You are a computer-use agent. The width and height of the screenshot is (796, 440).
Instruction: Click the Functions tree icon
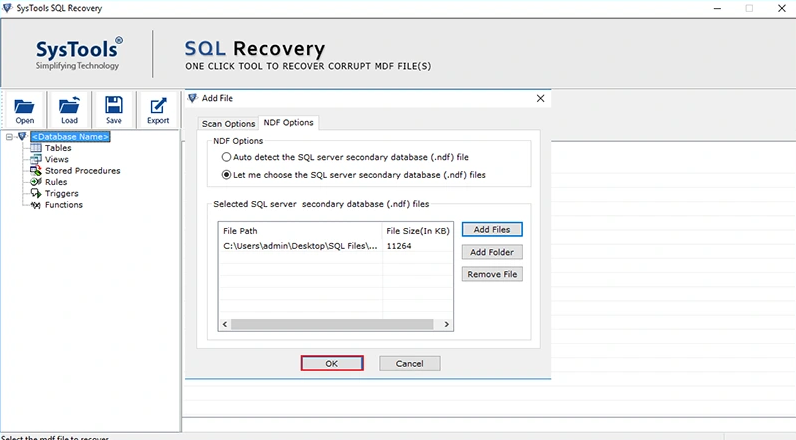click(36, 205)
